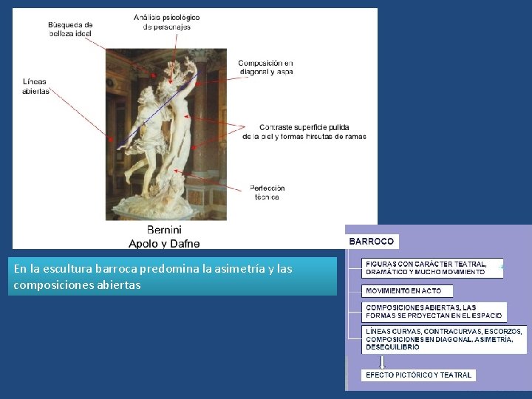Screen dimensions: 532x399
Task: Select the 'EFECTO PICTÓRICO Y TEATRAL' box
Action: [x=418, y=375]
